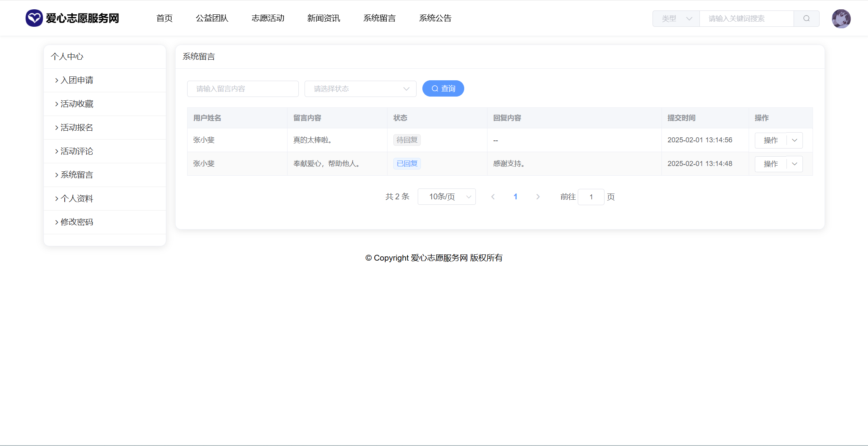Go to next page arrow
This screenshot has height=446, width=868.
pos(538,197)
